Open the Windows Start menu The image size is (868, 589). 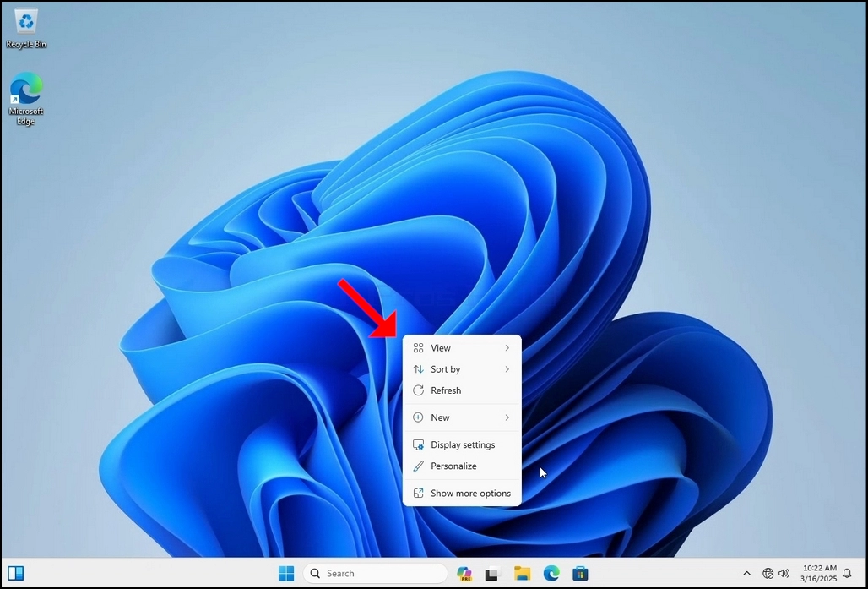tap(286, 574)
